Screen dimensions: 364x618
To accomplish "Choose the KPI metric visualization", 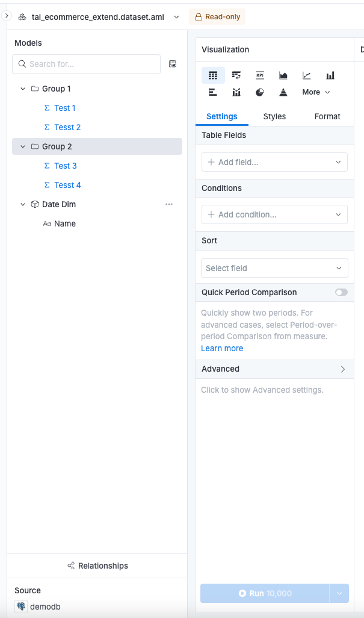I will click(x=260, y=75).
